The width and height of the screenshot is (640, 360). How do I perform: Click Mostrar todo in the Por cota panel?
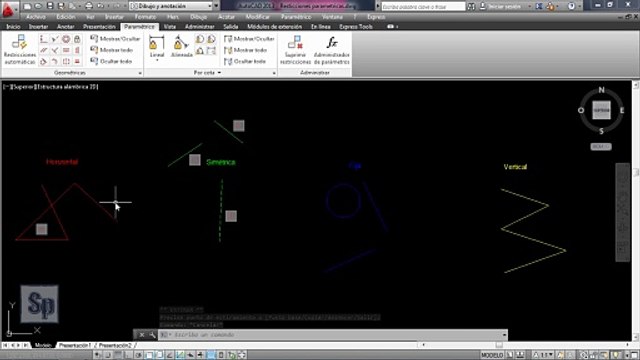(x=246, y=50)
